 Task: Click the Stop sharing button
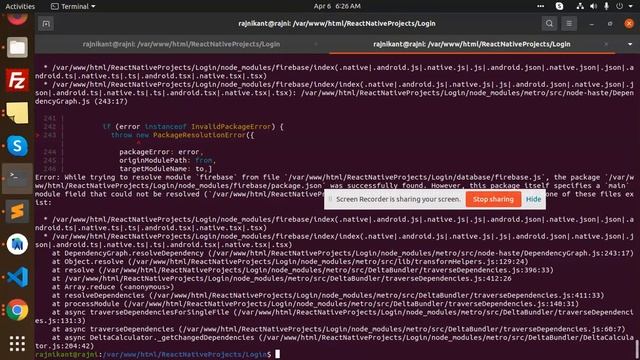click(493, 199)
